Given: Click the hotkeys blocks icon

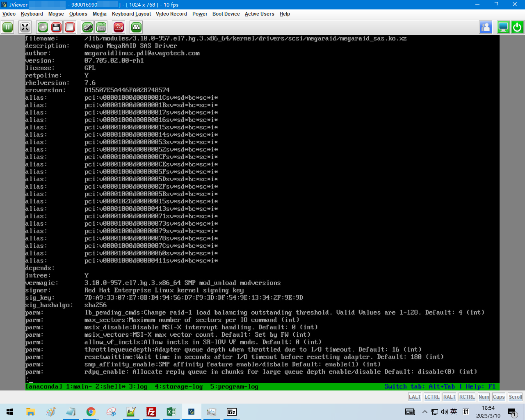Looking at the screenshot, I should click(x=136, y=27).
